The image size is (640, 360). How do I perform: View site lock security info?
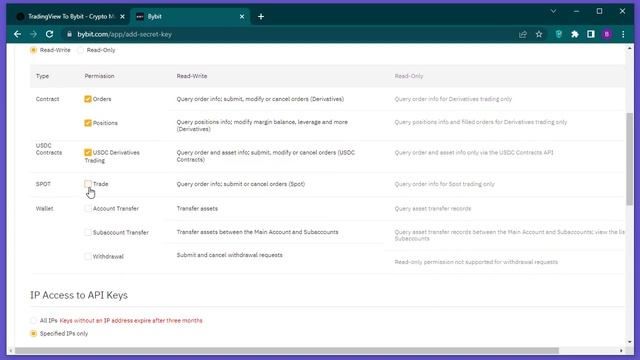tap(69, 34)
